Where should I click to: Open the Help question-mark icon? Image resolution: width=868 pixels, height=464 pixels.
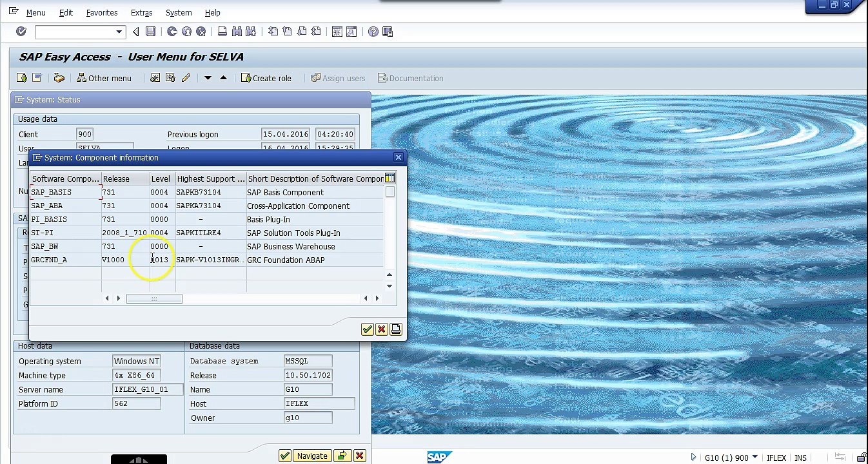373,32
